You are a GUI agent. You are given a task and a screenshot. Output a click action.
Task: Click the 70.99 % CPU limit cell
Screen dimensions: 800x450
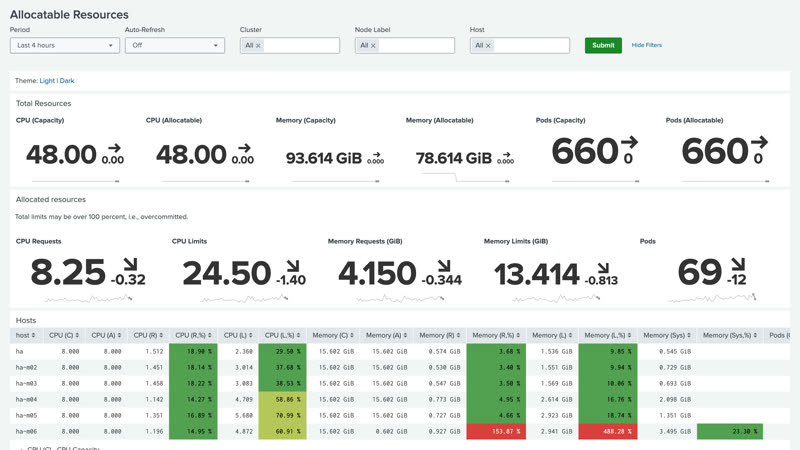pos(282,415)
